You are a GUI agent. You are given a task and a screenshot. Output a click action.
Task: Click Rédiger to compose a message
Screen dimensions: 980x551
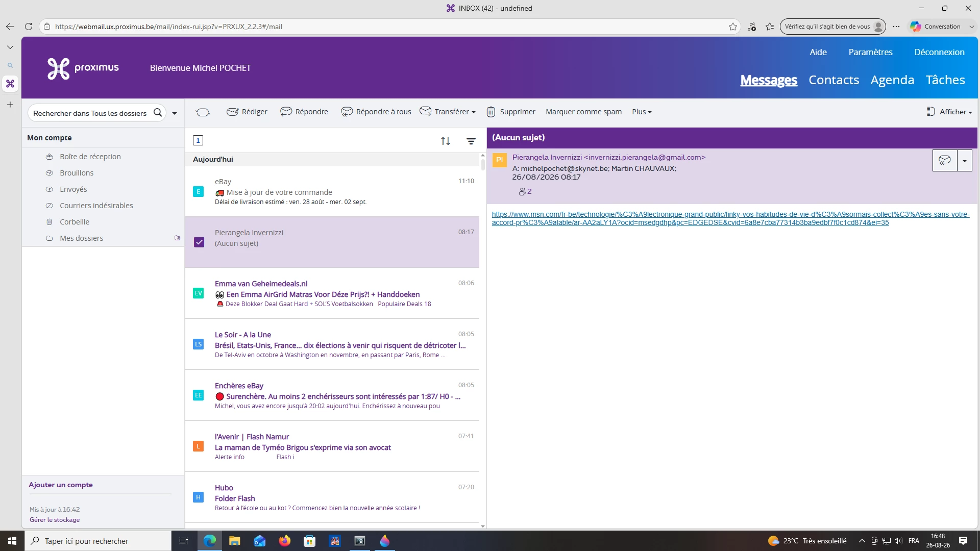[247, 112]
